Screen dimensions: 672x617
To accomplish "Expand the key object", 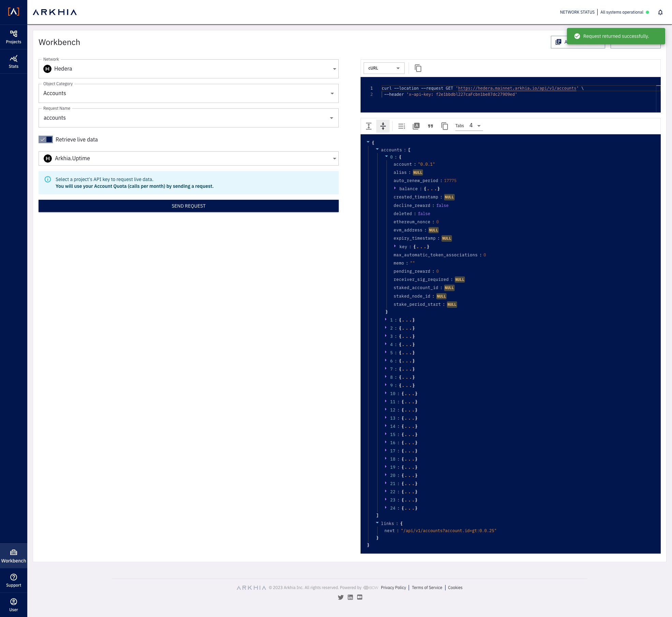I will point(395,246).
